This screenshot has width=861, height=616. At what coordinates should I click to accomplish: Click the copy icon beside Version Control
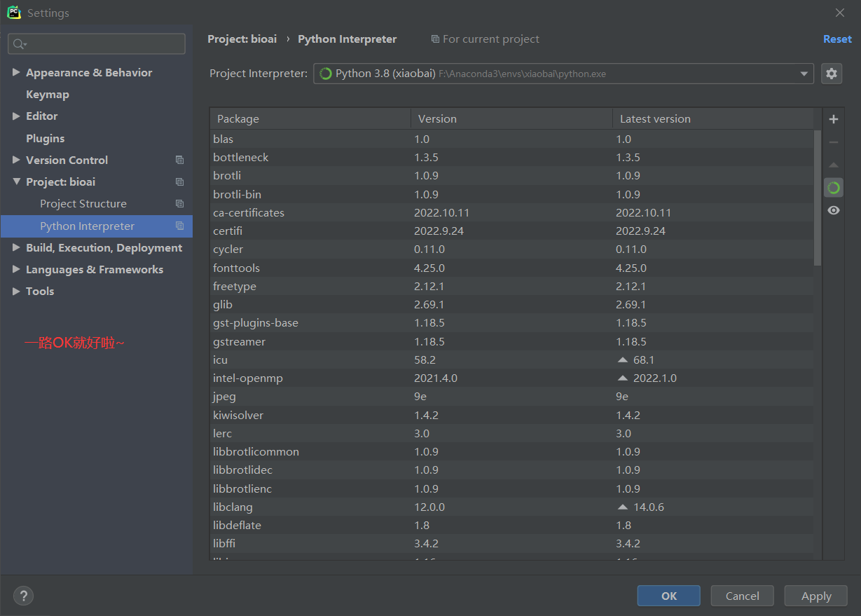[x=179, y=160]
